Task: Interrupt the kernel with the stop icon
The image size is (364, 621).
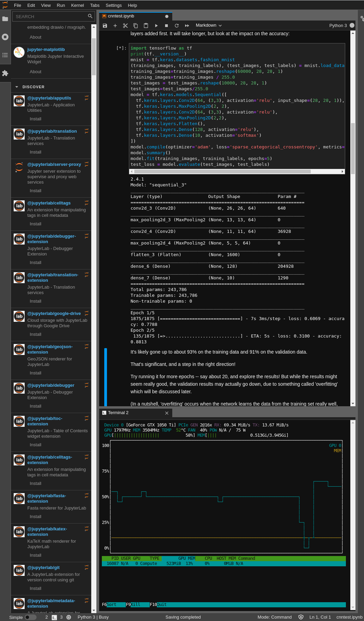Action: point(166,26)
